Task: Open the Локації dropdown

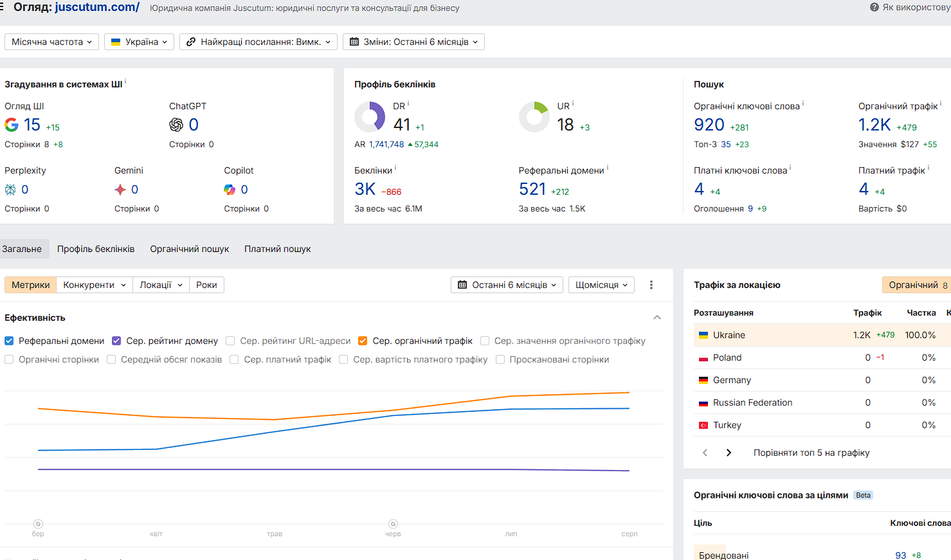Action: (161, 285)
